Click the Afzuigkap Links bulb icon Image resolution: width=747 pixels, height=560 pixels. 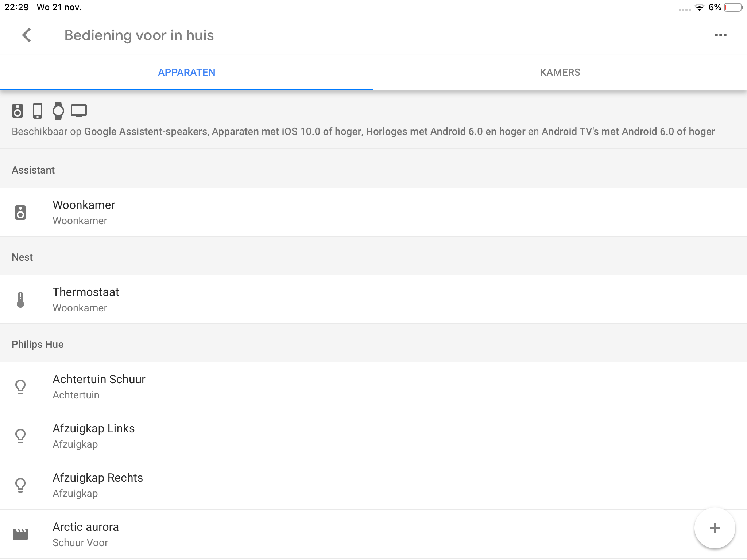tap(20, 436)
